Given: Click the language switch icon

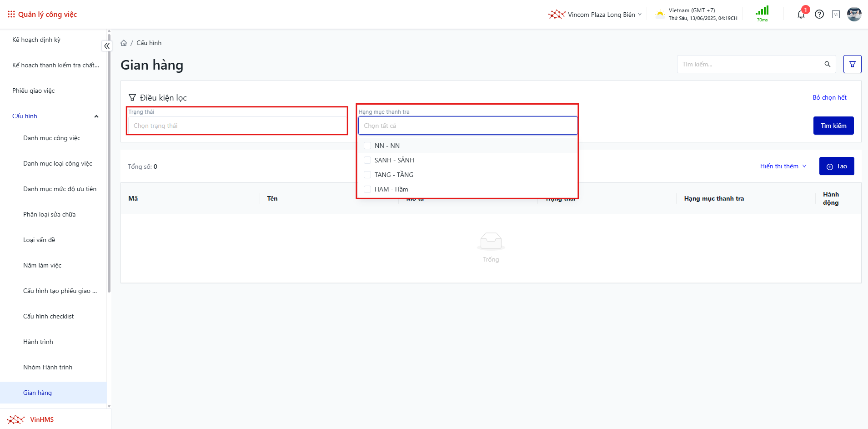Looking at the screenshot, I should [x=836, y=15].
